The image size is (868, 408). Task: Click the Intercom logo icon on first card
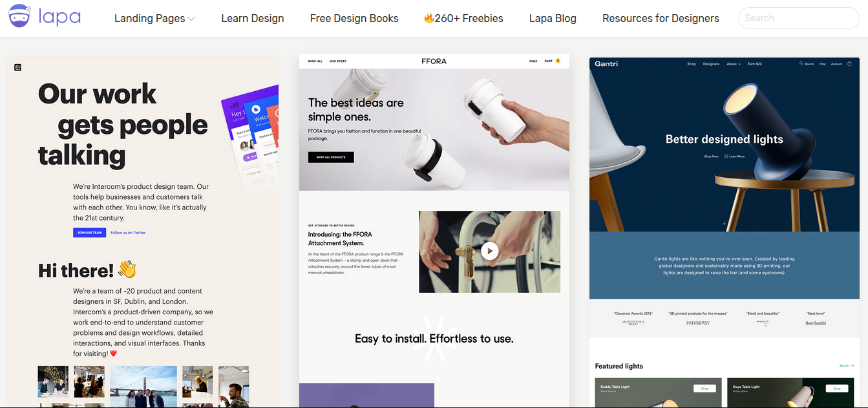(x=18, y=67)
